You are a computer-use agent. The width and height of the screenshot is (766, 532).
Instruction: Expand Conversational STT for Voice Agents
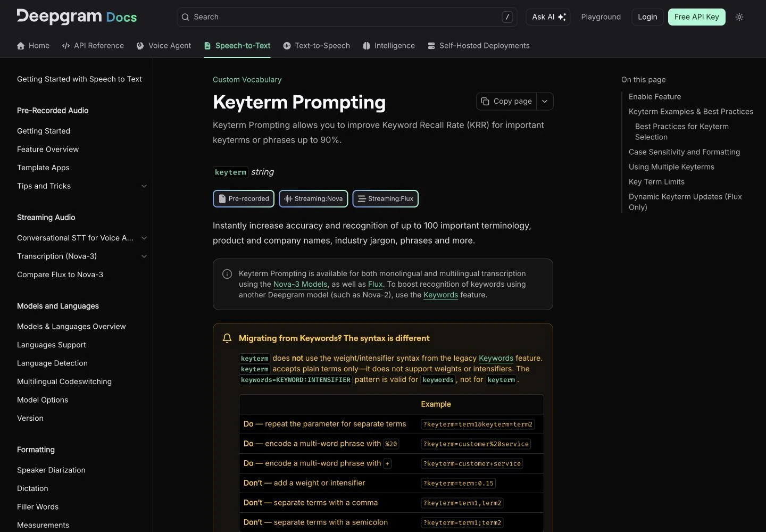144,238
